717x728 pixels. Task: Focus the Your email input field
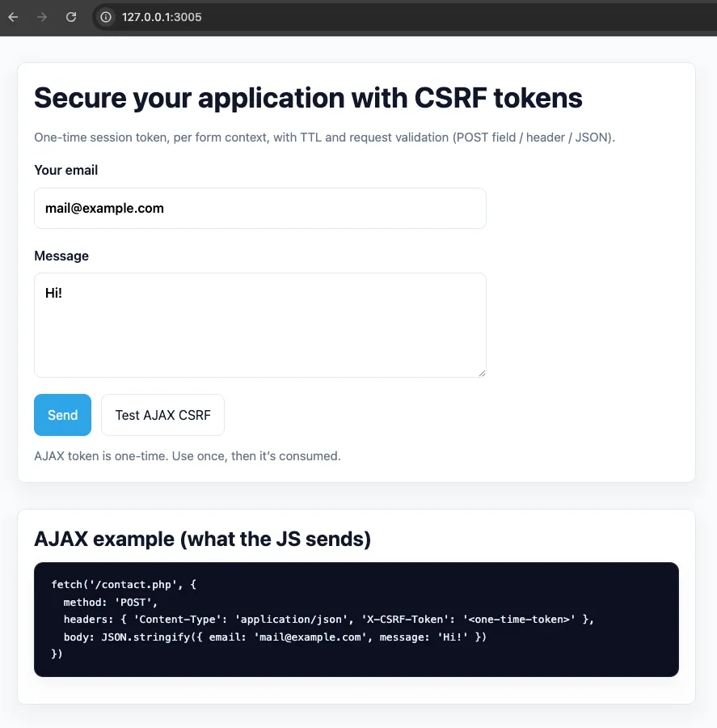tap(259, 209)
